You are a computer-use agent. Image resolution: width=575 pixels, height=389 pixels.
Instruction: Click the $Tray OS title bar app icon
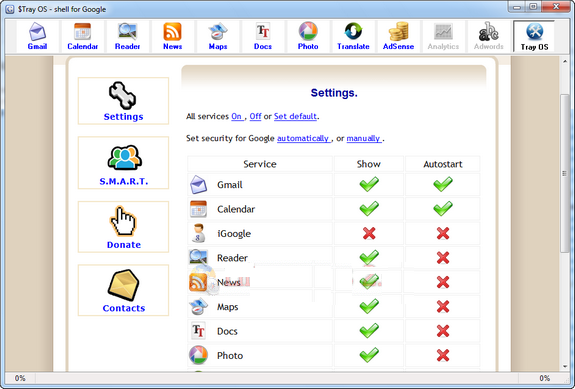point(10,9)
